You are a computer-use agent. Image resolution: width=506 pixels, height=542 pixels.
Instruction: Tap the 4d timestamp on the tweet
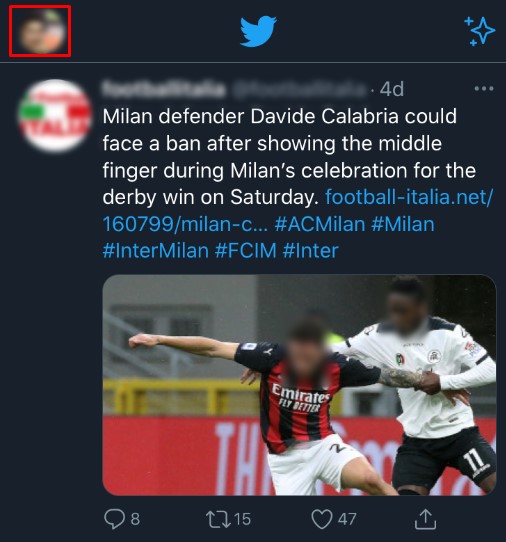tap(392, 90)
